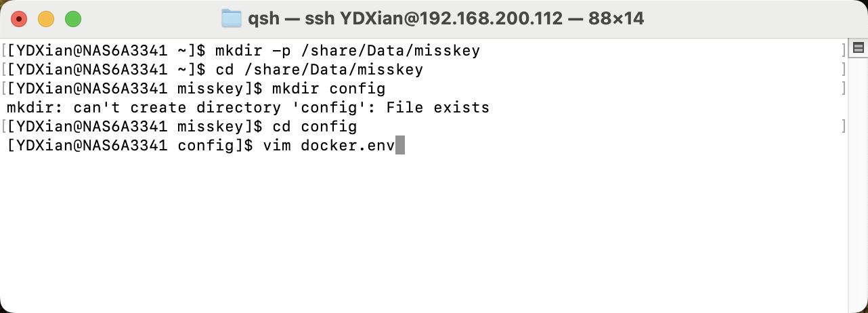This screenshot has height=313, width=868.
Task: Click the split pane icon above scrollbar
Action: pos(859,47)
